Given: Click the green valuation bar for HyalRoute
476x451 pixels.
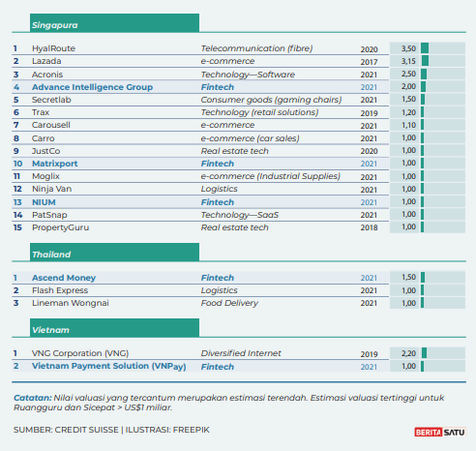Looking at the screenshot, I should point(425,48).
